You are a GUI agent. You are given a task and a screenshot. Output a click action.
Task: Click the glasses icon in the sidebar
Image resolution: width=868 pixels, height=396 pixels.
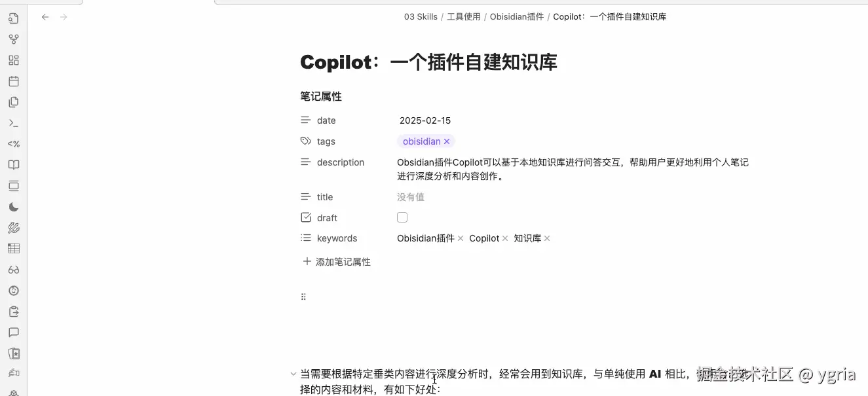pyautogui.click(x=14, y=269)
